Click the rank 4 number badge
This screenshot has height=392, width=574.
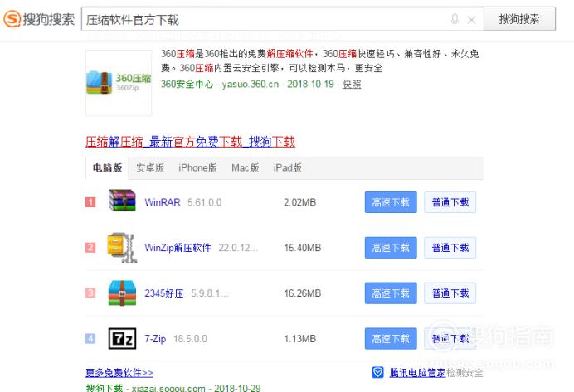[90, 339]
